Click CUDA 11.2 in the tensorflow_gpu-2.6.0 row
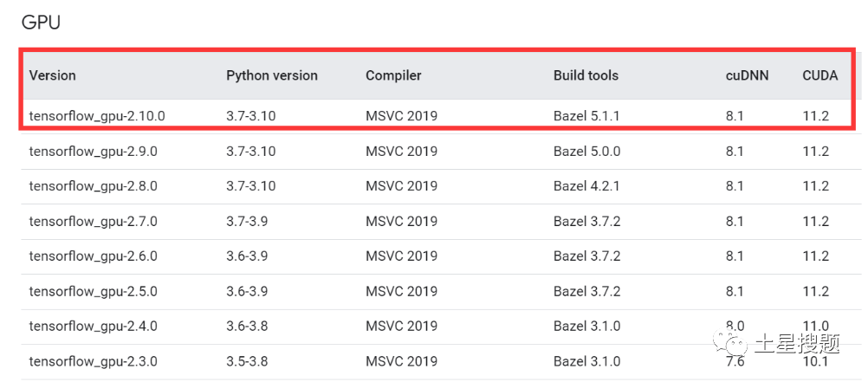868x382 pixels. (815, 256)
